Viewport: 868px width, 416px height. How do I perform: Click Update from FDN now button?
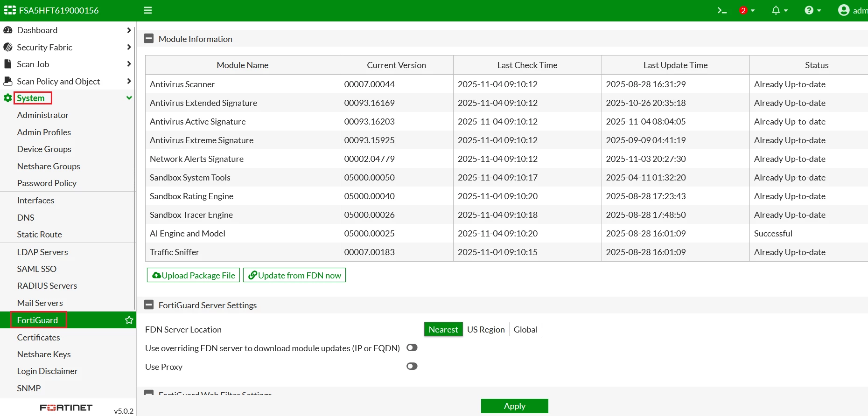pyautogui.click(x=294, y=275)
